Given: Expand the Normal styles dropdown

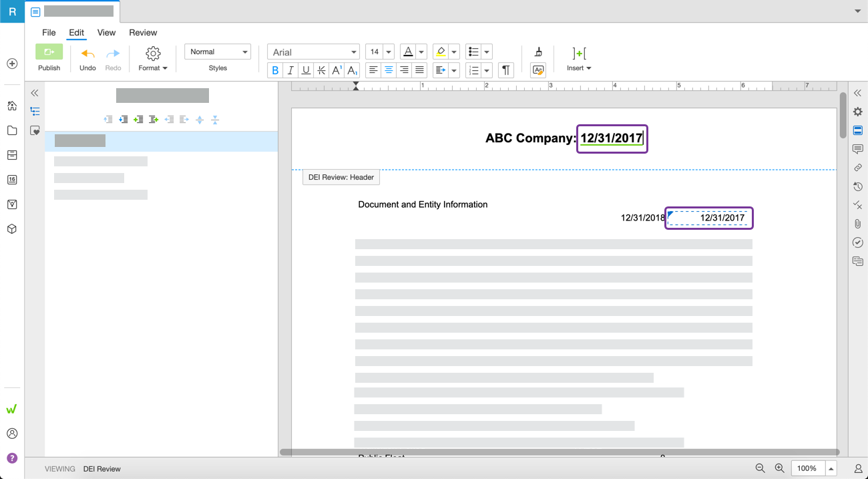Looking at the screenshot, I should (x=218, y=52).
